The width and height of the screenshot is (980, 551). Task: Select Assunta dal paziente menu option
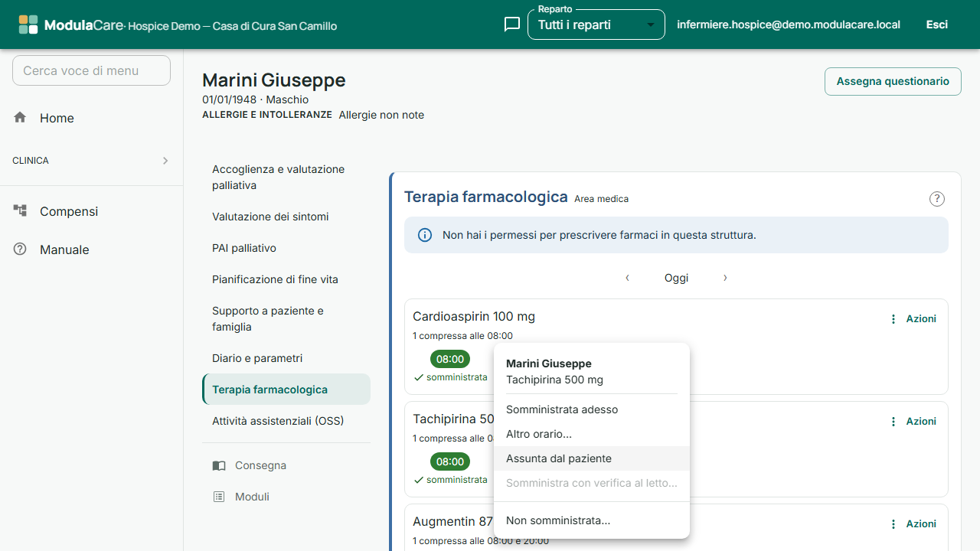coord(592,458)
